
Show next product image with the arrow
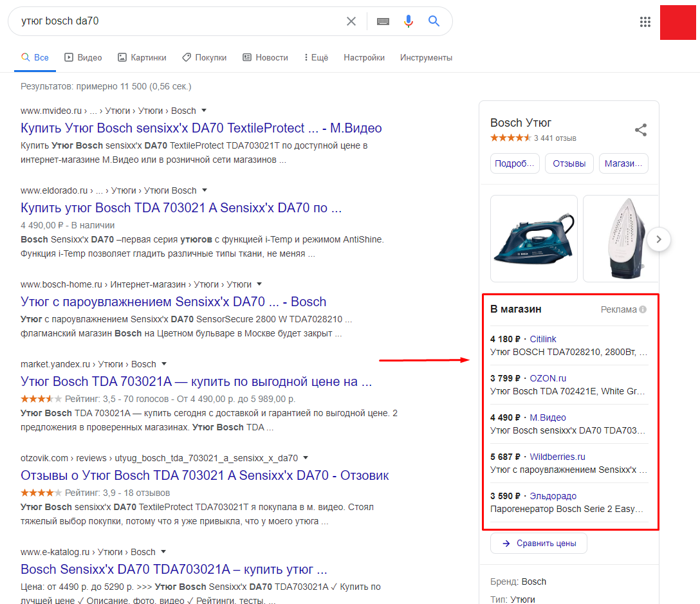[x=658, y=239]
